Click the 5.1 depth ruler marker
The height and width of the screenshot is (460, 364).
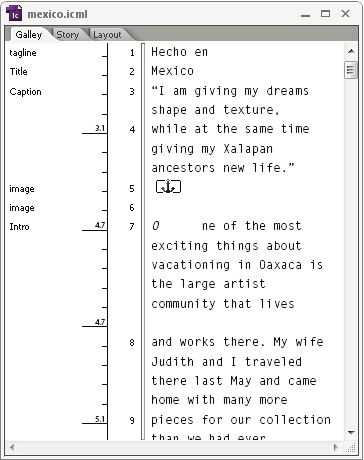[x=100, y=419]
